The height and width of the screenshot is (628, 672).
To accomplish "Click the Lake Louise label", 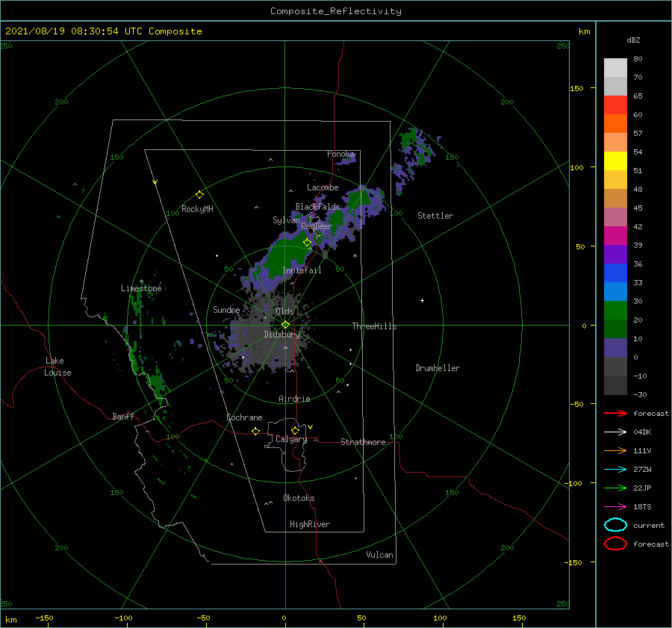I will (x=57, y=367).
